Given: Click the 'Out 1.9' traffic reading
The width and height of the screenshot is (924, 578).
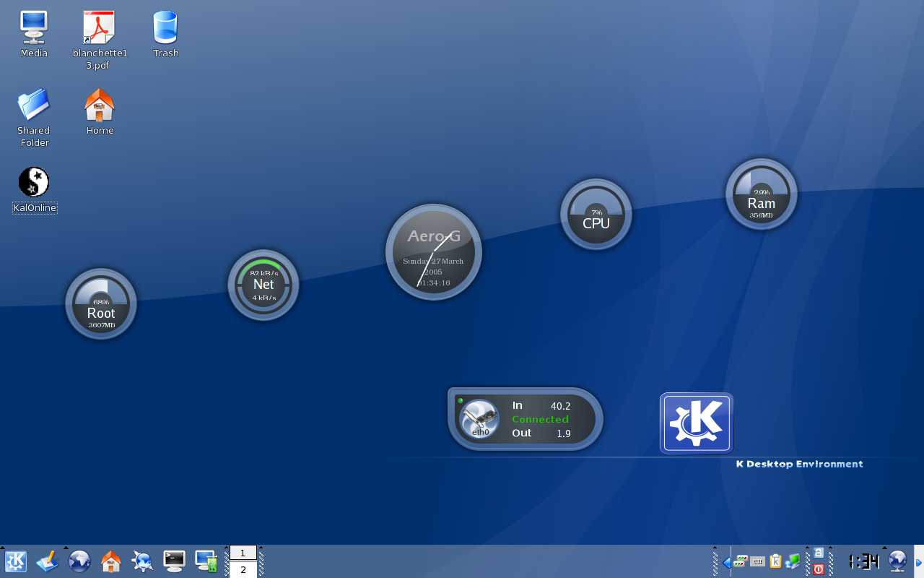Looking at the screenshot, I should pyautogui.click(x=541, y=433).
